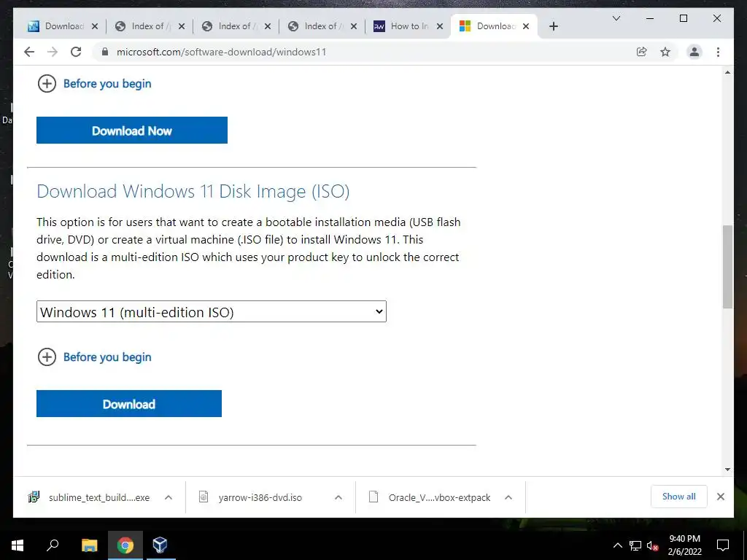
Task: Reload the page with refresh icon
Action: click(76, 52)
